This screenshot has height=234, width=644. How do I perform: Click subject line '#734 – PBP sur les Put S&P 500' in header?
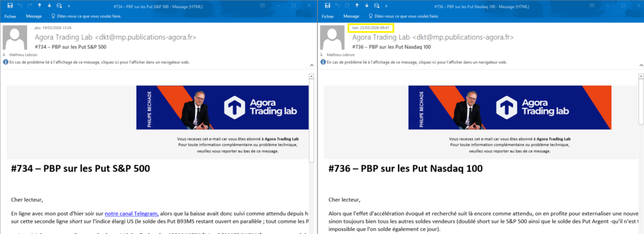click(70, 47)
